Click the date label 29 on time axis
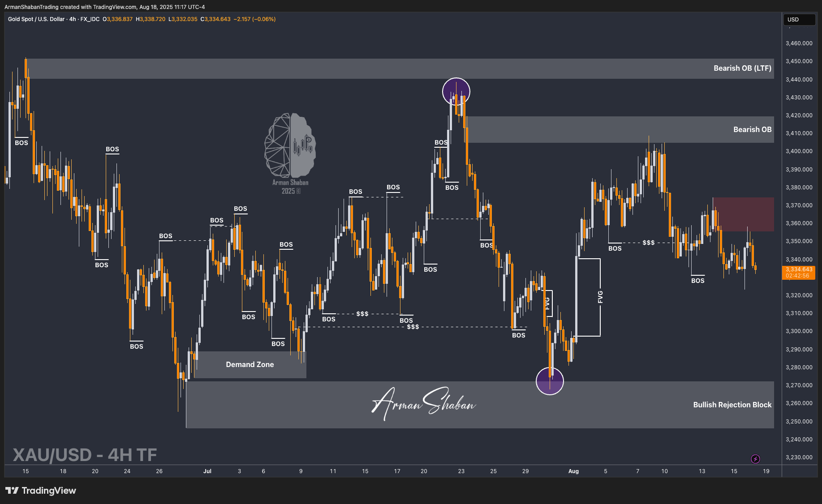Image resolution: width=822 pixels, height=504 pixels. [525, 471]
